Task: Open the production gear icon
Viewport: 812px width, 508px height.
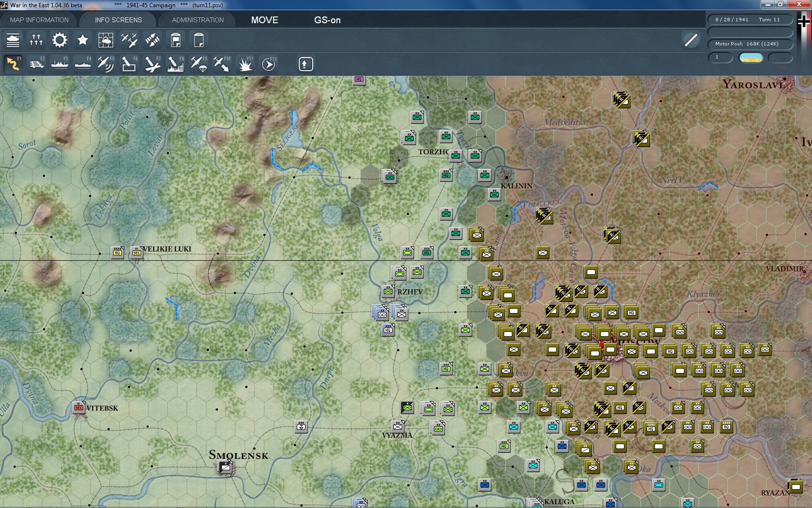Action: point(59,40)
